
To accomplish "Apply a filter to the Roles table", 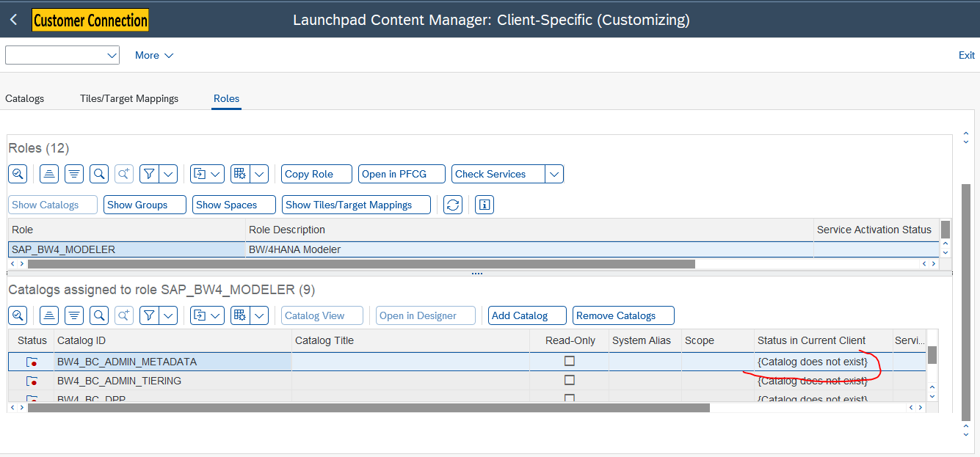I will [150, 174].
